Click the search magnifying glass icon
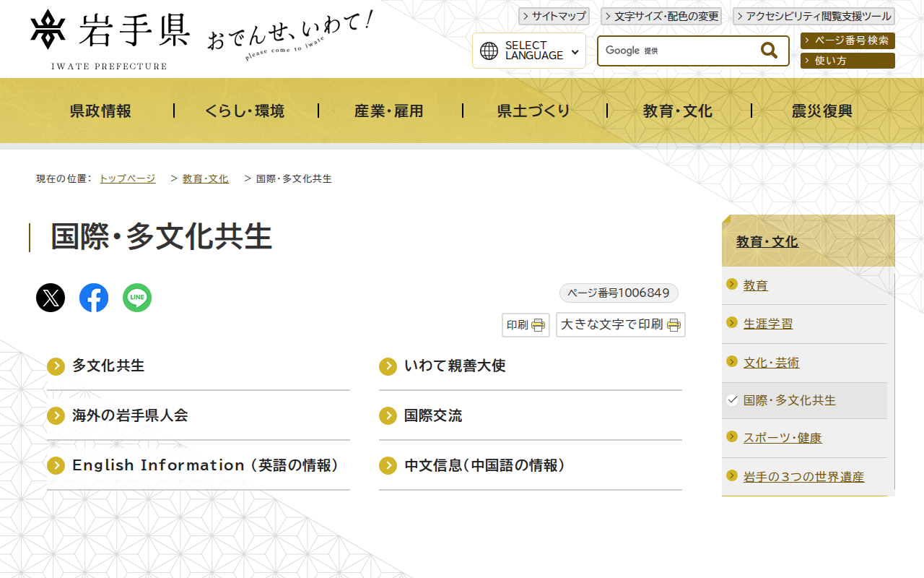The height and width of the screenshot is (578, 924). pos(769,51)
